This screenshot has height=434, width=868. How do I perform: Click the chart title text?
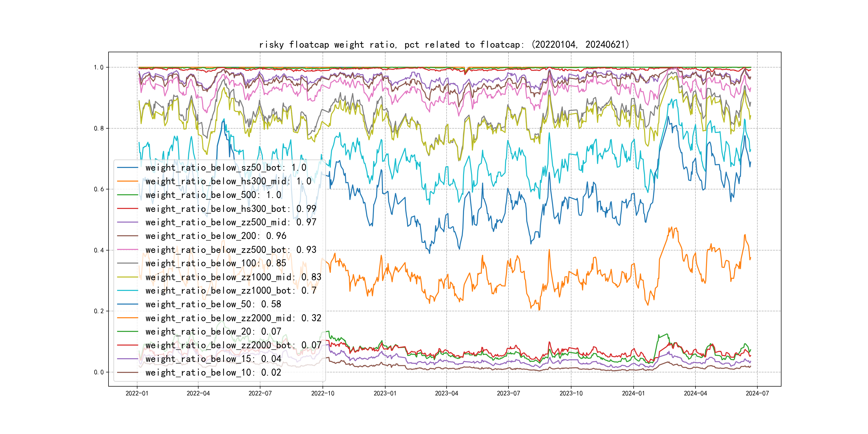click(x=444, y=44)
